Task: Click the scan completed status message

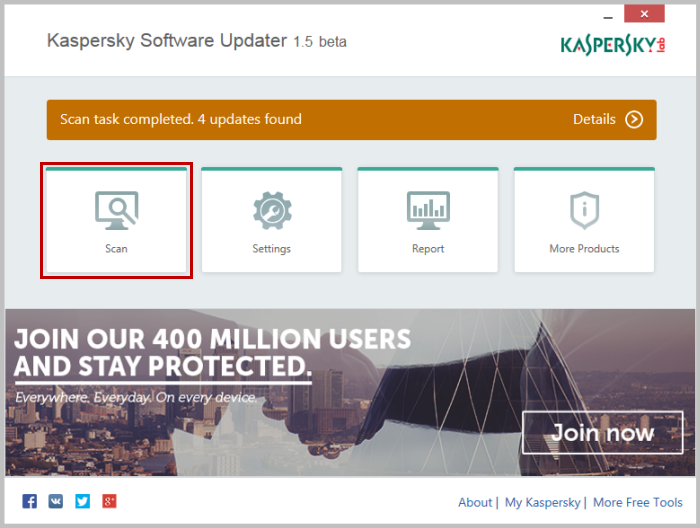Action: click(181, 119)
